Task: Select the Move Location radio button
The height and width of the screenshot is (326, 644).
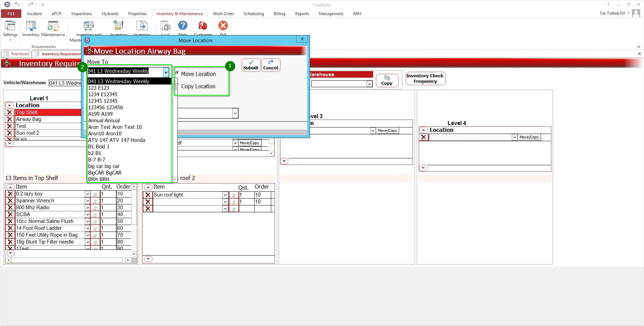Action: point(177,73)
